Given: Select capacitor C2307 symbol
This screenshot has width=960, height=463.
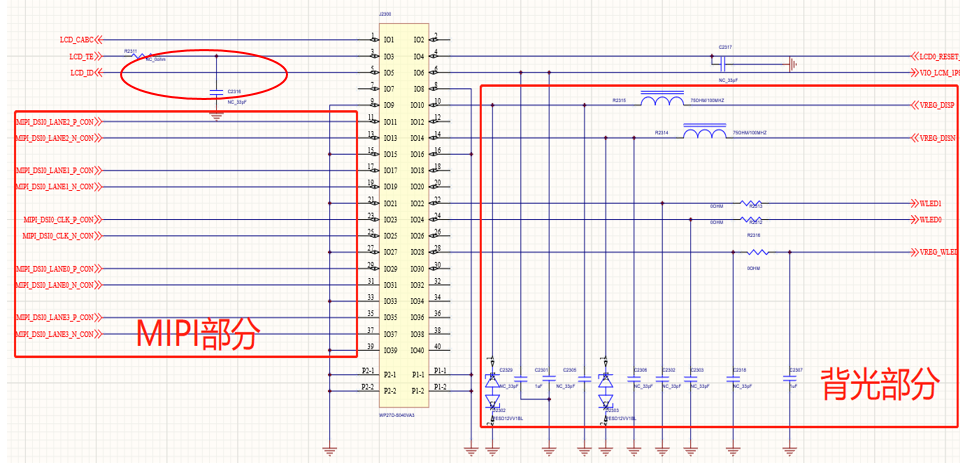Looking at the screenshot, I should click(790, 380).
